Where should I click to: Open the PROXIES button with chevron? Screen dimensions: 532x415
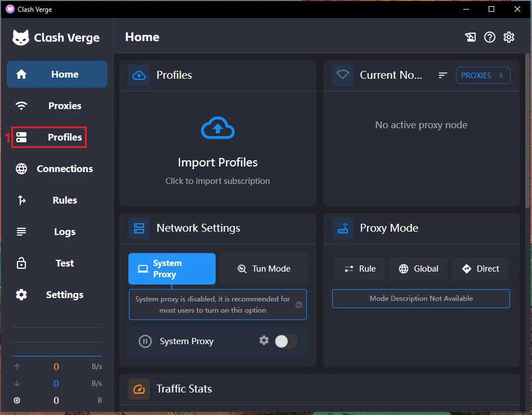[x=482, y=75]
